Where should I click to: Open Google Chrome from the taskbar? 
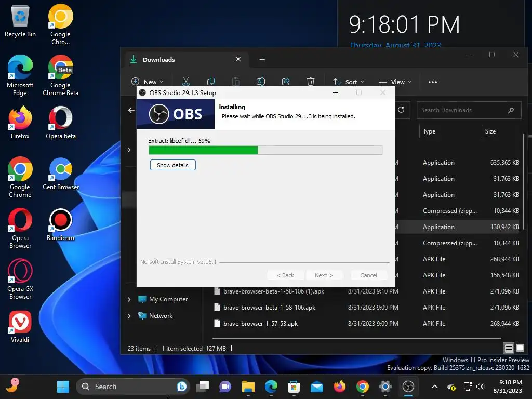(x=362, y=387)
